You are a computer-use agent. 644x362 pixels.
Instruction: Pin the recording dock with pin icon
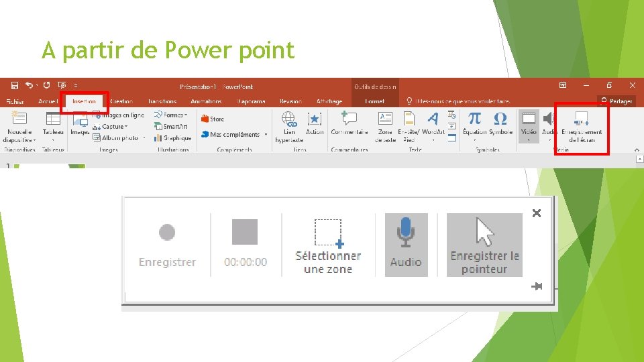(537, 286)
